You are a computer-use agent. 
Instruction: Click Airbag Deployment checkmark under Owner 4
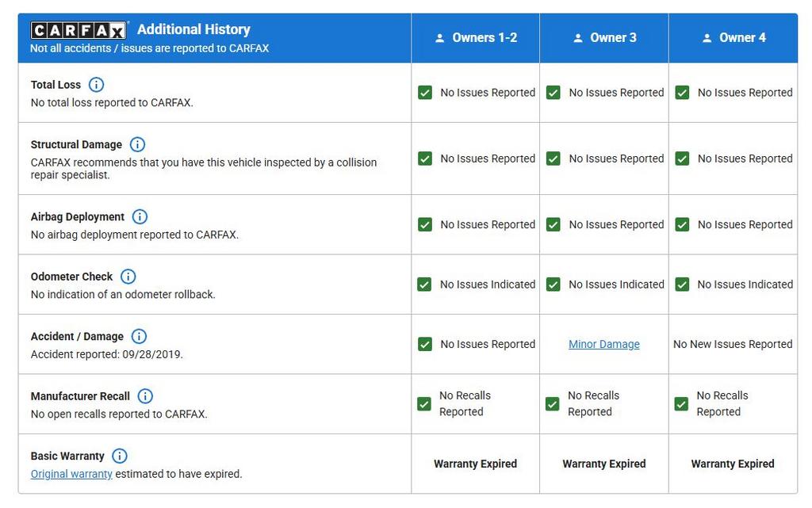tap(683, 224)
